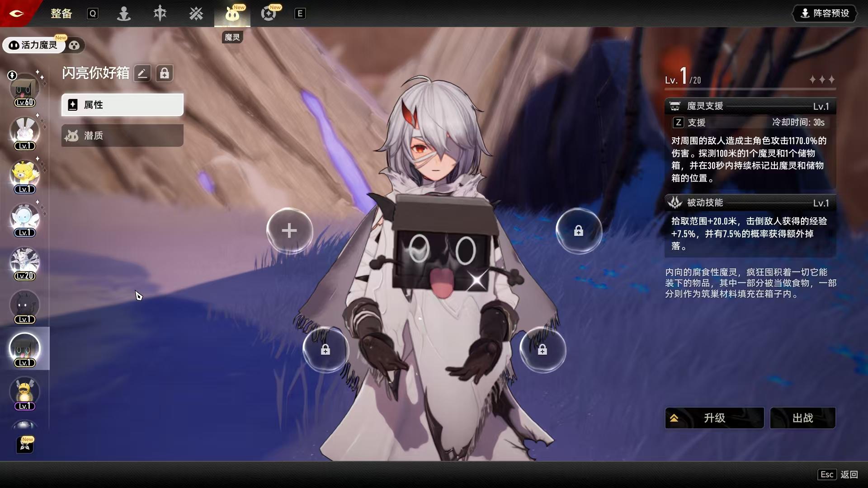This screenshot has width=868, height=488.
Task: Switch to the 活力魔灵 category
Action: [x=34, y=45]
